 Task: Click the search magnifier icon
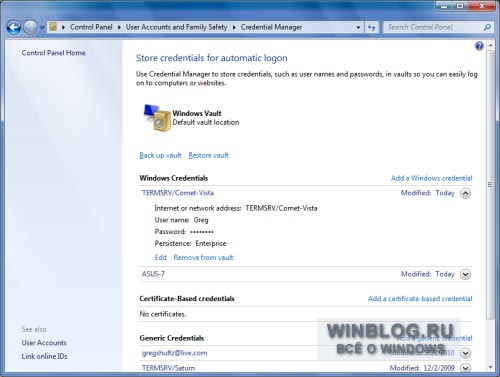click(487, 27)
